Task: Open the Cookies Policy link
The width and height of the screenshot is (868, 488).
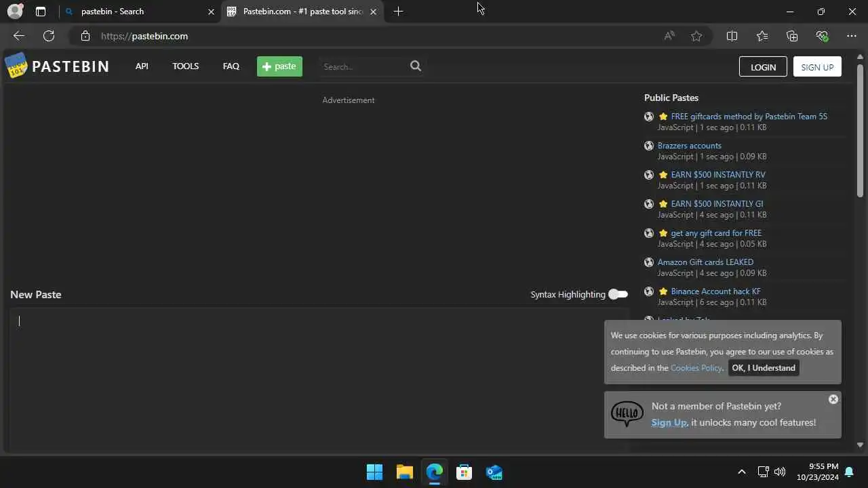Action: [696, 368]
